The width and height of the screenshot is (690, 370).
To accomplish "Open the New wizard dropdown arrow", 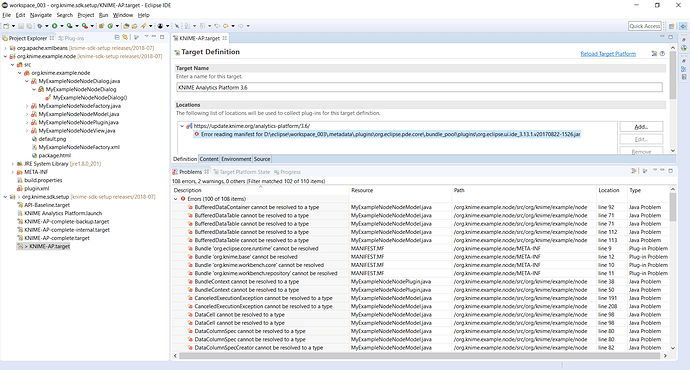I will (x=13, y=26).
